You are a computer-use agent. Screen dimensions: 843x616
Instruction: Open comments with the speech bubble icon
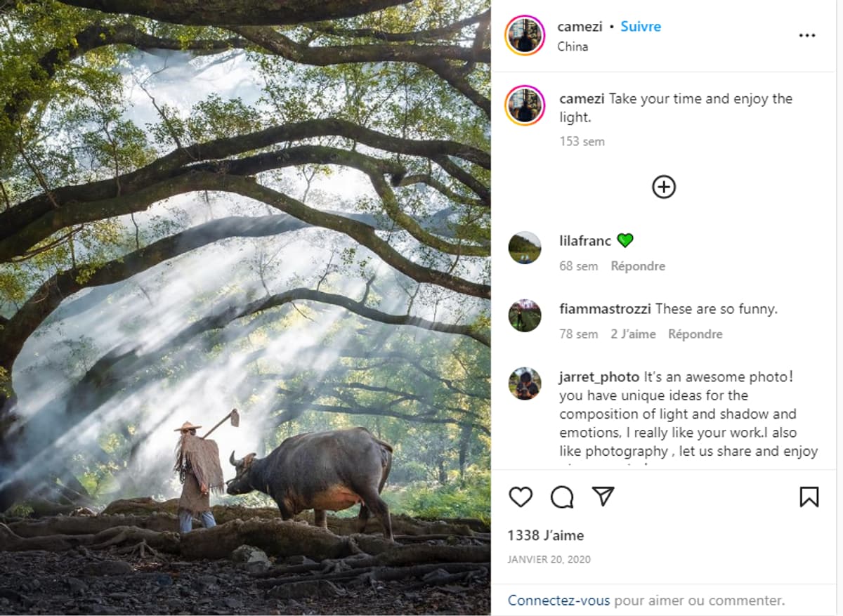(562, 497)
